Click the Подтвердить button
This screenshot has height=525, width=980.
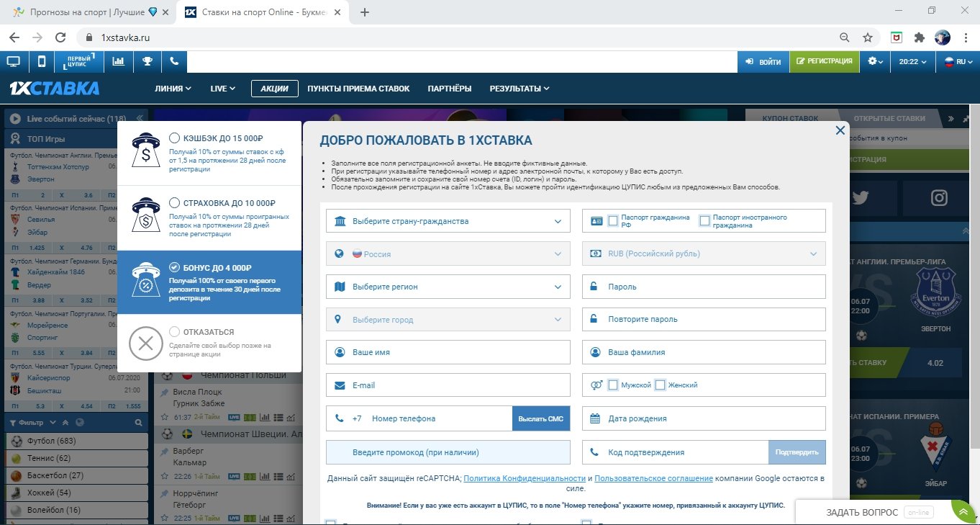point(797,452)
